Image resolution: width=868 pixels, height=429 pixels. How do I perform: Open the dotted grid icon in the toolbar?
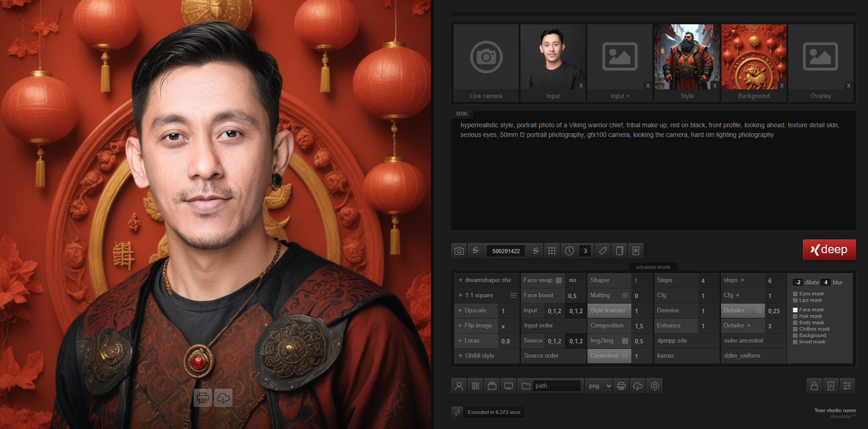click(x=552, y=251)
